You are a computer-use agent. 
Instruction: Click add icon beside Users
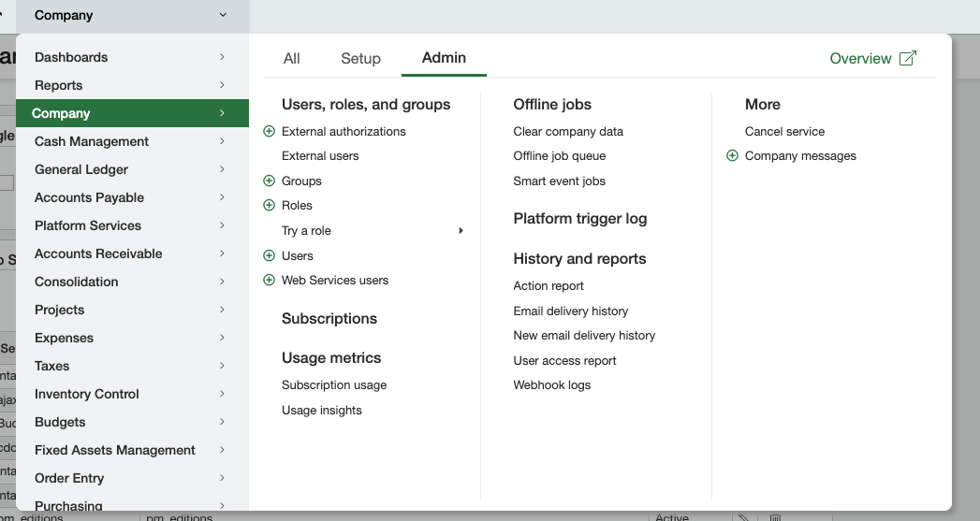[269, 255]
